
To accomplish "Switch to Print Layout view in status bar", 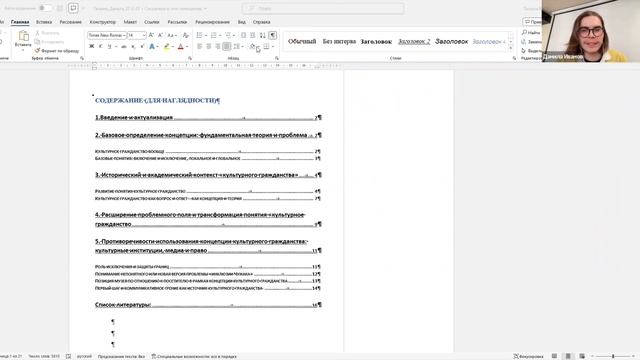I will (x=568, y=356).
